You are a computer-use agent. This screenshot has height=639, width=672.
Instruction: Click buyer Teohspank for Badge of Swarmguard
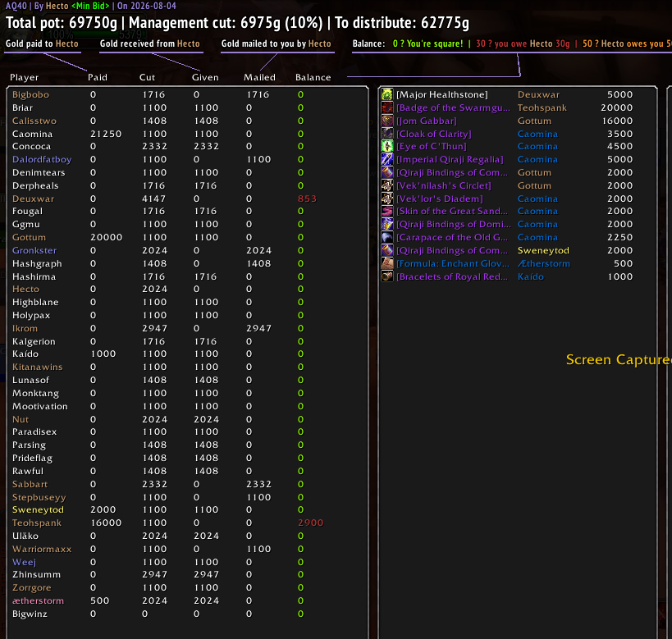click(542, 107)
